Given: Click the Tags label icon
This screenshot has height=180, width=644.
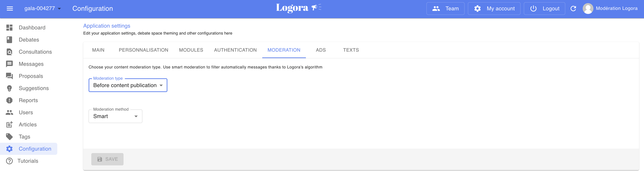Looking at the screenshot, I should tap(9, 137).
